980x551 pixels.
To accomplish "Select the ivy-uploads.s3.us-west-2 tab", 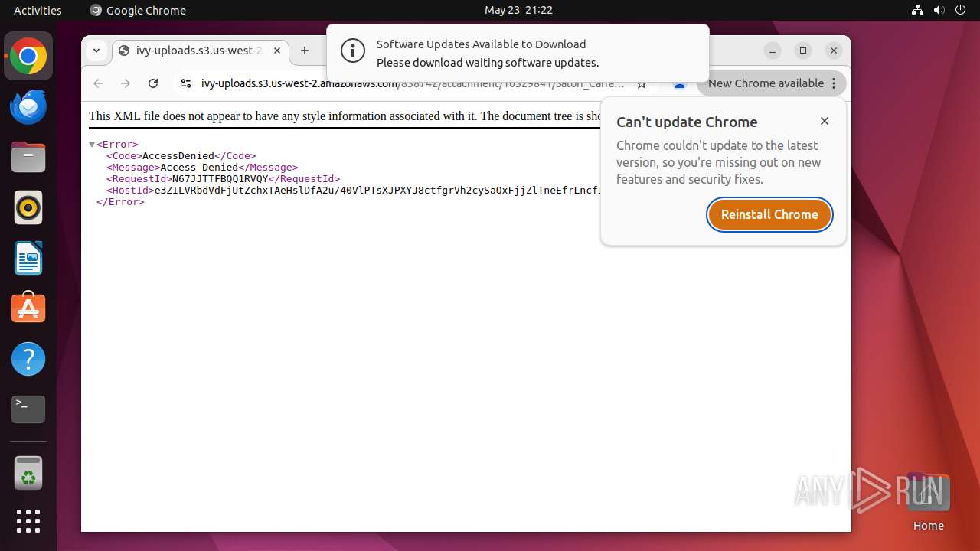I will pyautogui.click(x=200, y=51).
